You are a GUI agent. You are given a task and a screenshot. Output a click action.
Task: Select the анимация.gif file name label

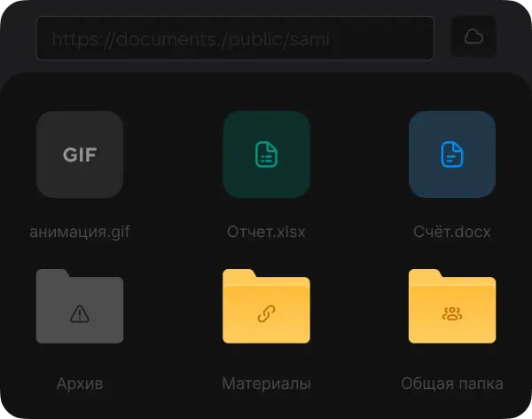pyautogui.click(x=80, y=233)
